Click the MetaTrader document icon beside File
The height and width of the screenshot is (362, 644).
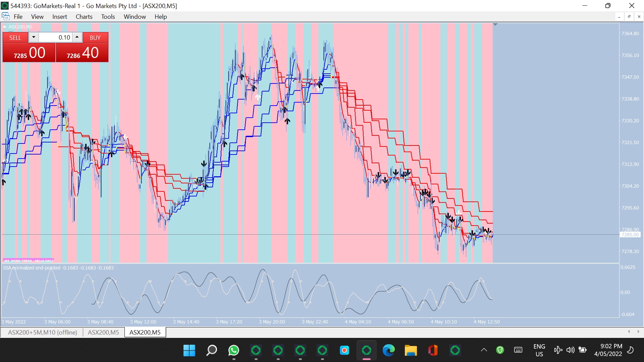(6, 16)
